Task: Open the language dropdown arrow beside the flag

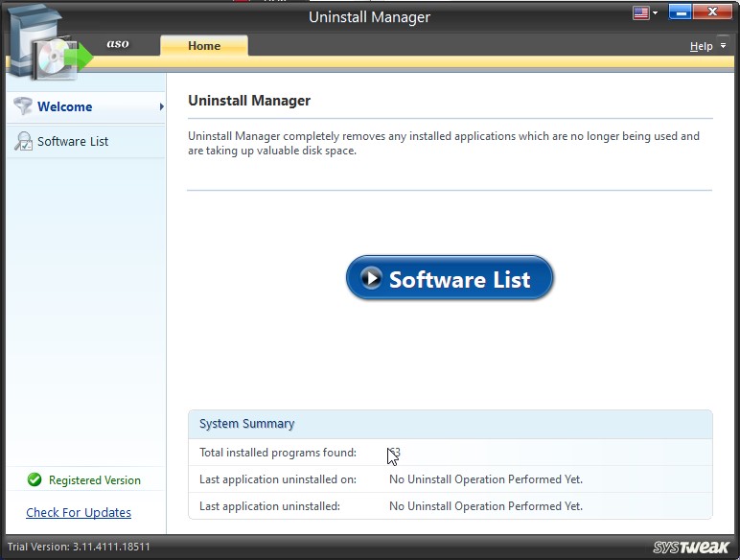Action: (656, 13)
